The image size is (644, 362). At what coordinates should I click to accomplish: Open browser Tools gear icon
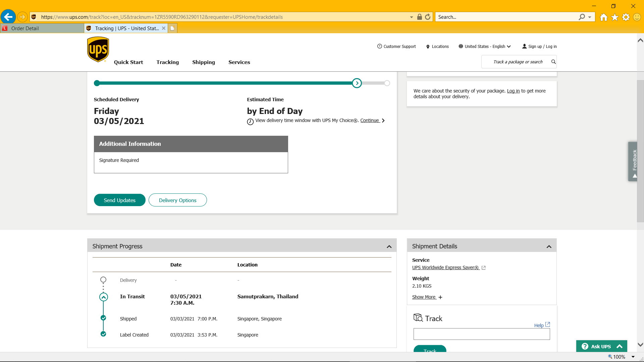pos(626,17)
